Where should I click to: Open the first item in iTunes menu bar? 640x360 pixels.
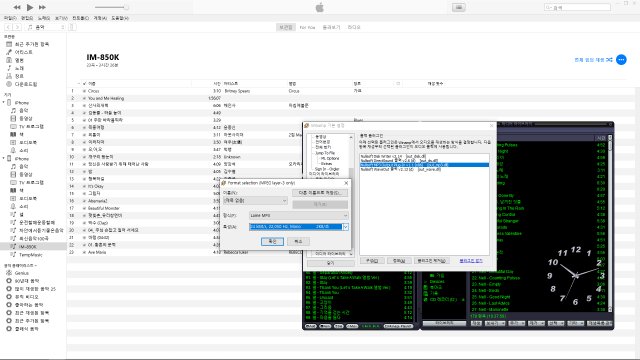[10, 18]
